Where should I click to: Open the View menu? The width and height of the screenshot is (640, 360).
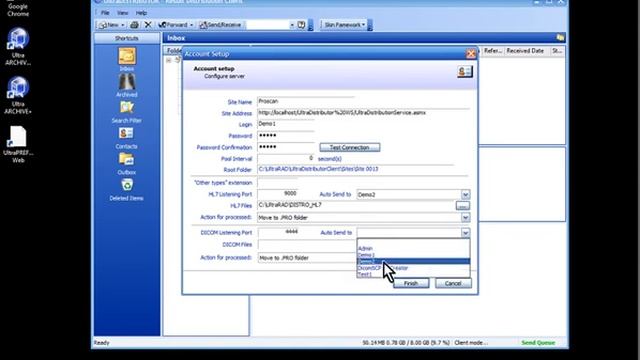click(x=122, y=13)
